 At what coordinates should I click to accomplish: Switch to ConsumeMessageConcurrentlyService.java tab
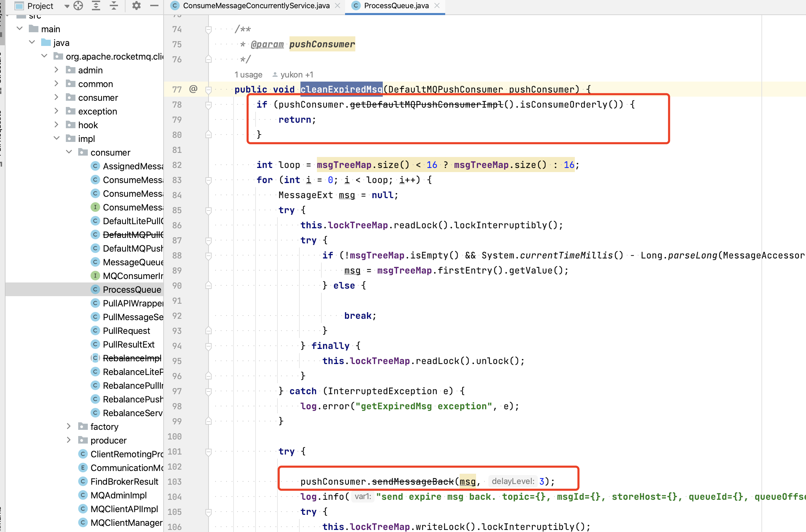pyautogui.click(x=256, y=6)
